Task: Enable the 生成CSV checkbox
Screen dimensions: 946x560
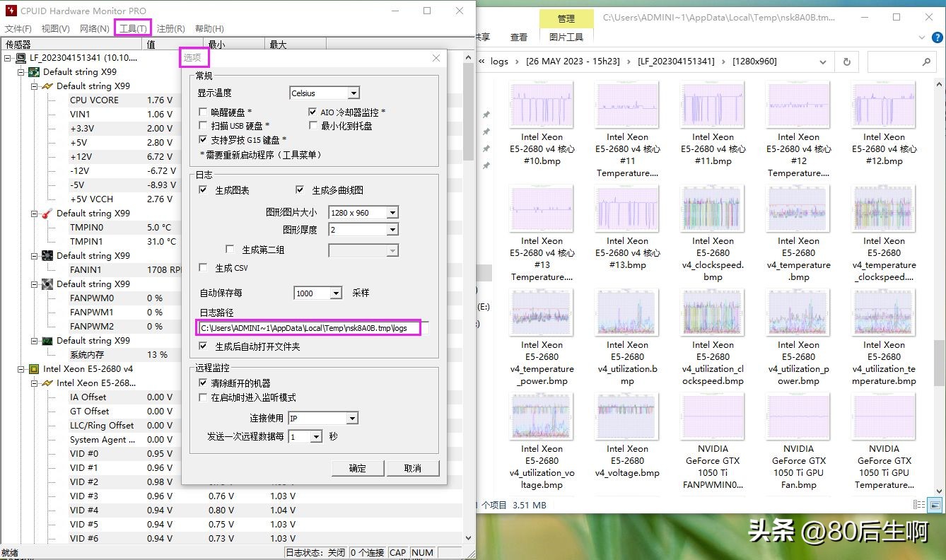Action: (204, 267)
